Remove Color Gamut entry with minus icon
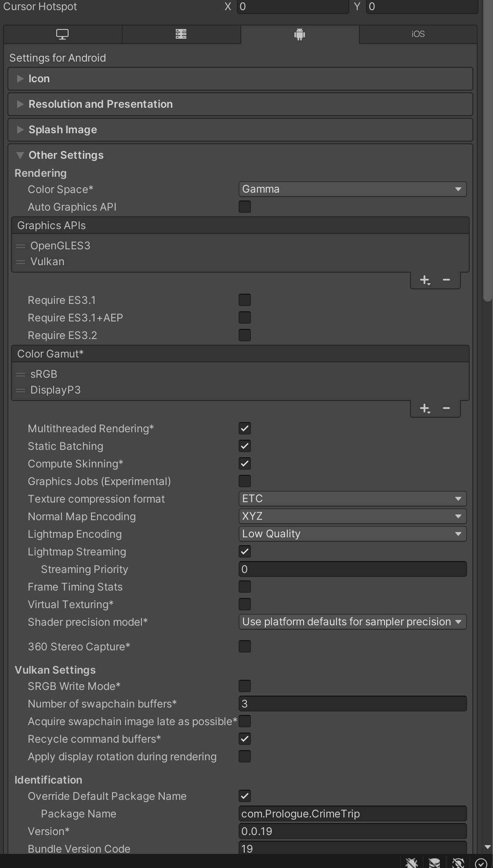 (446, 408)
